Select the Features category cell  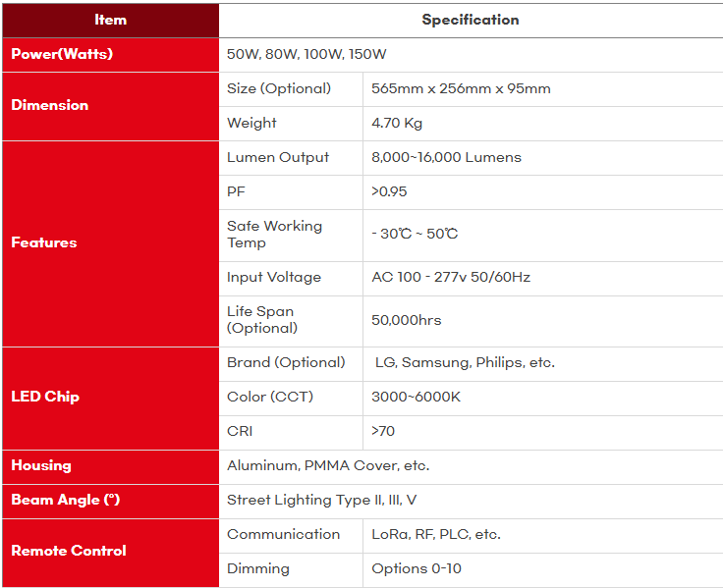(x=44, y=242)
